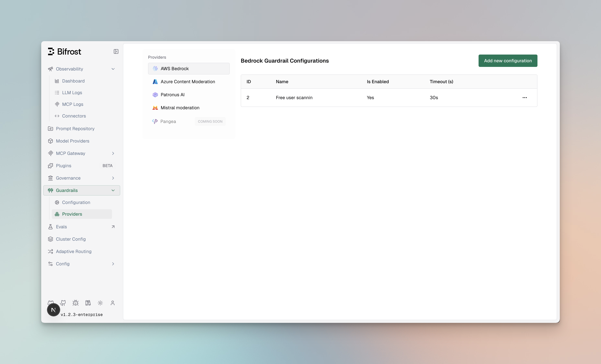Expand the Governance section
Image resolution: width=601 pixels, height=364 pixels.
point(81,178)
